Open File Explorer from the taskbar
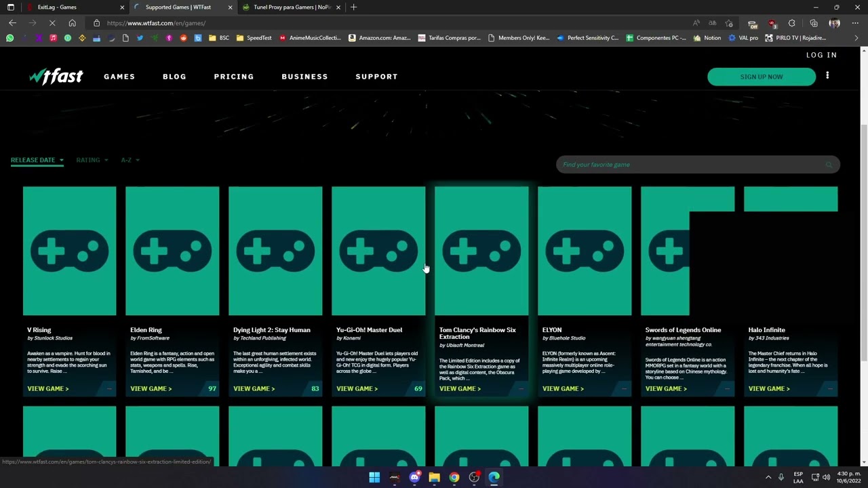This screenshot has width=868, height=488. (434, 477)
